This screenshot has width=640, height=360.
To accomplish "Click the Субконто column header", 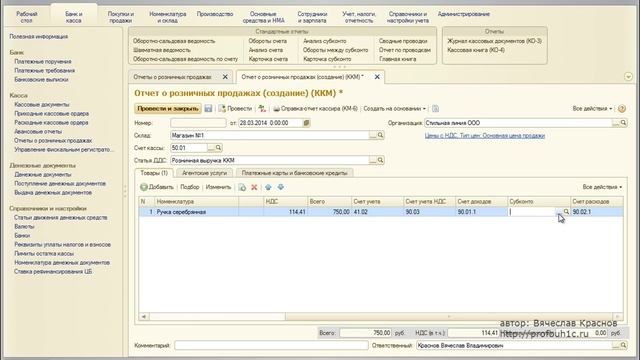I will click(538, 201).
